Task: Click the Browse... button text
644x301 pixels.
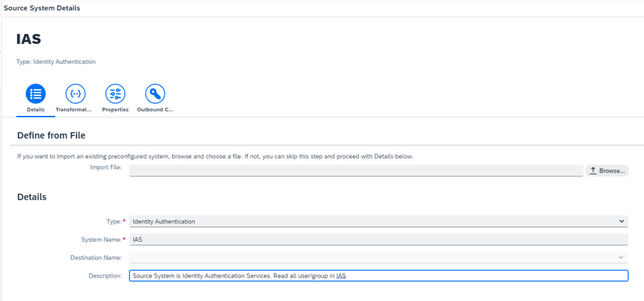Action: pyautogui.click(x=611, y=171)
